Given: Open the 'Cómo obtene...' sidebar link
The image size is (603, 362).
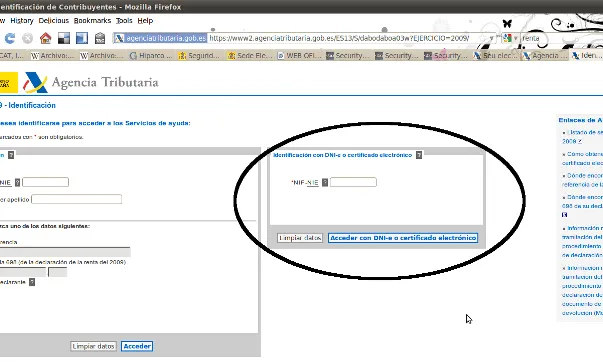Looking at the screenshot, I should tap(582, 158).
